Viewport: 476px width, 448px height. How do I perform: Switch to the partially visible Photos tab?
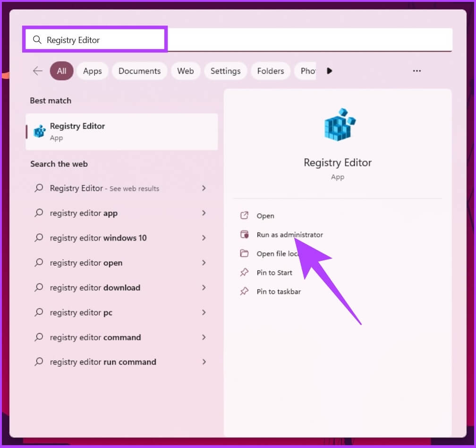coord(306,71)
